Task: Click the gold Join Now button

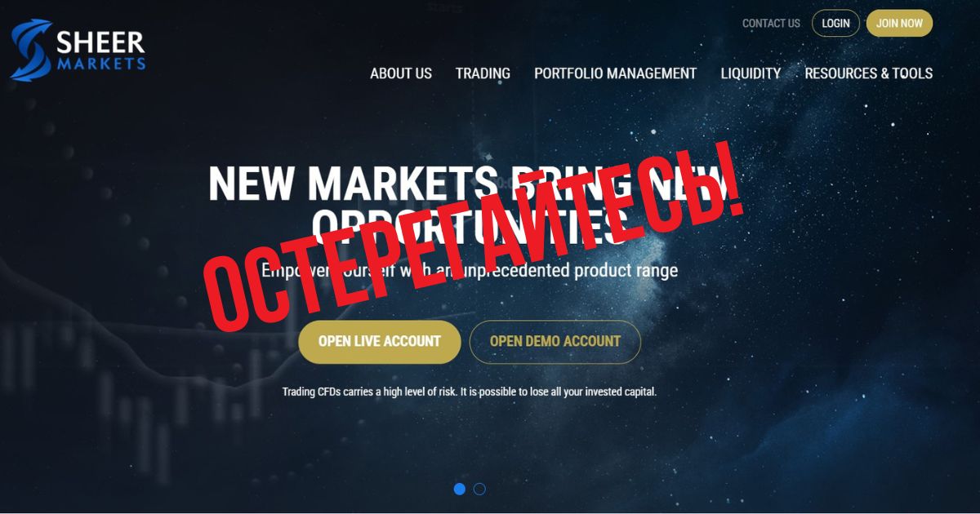Action: coord(899,23)
